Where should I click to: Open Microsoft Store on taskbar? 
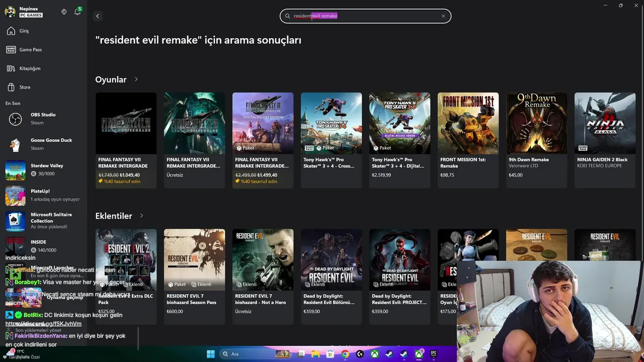(x=331, y=354)
